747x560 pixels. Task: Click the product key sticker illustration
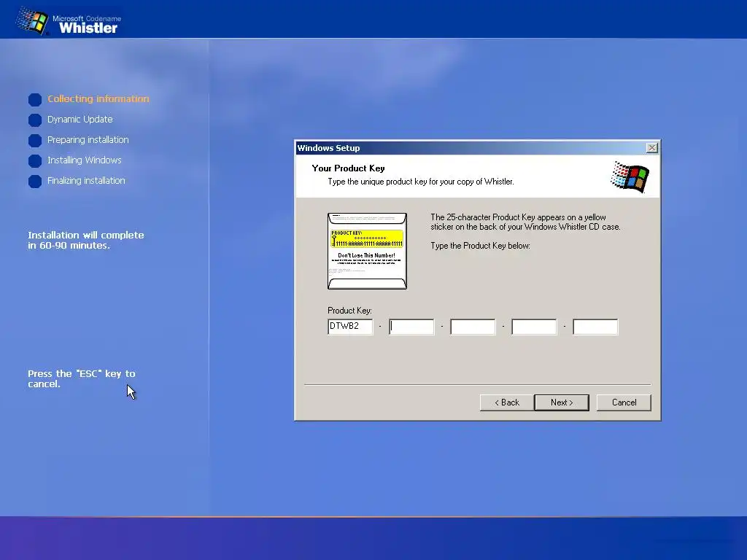click(368, 251)
